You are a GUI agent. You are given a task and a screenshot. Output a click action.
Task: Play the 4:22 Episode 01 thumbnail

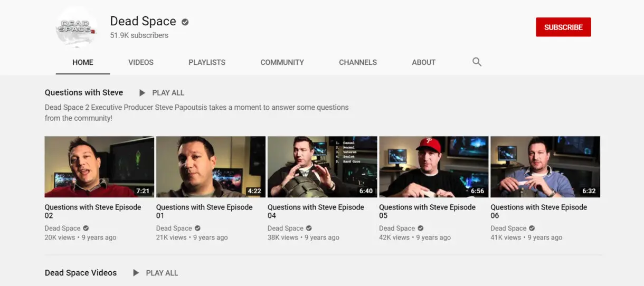pyautogui.click(x=211, y=167)
